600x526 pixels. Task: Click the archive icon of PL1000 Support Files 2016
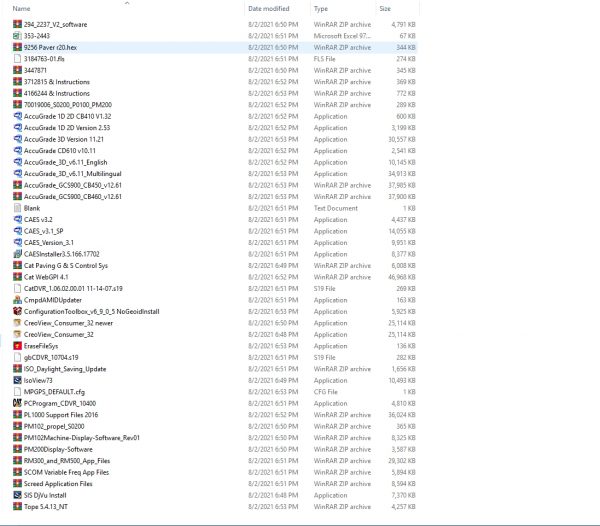[17, 414]
